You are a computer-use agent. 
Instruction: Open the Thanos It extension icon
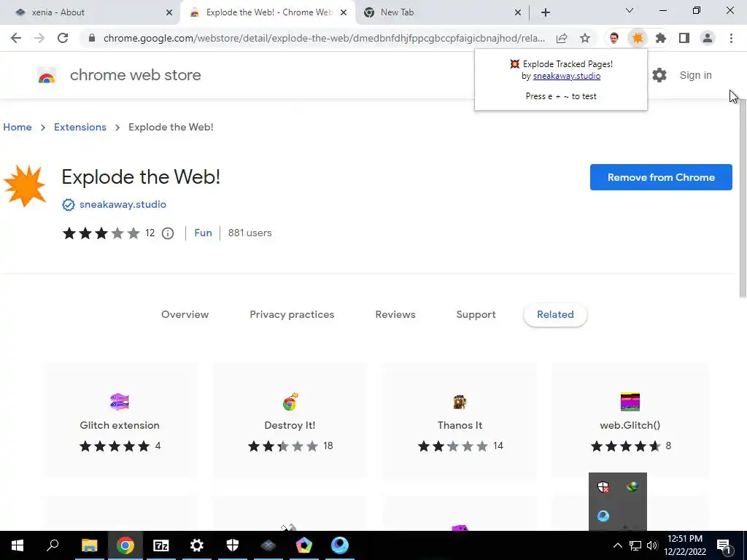coord(460,402)
